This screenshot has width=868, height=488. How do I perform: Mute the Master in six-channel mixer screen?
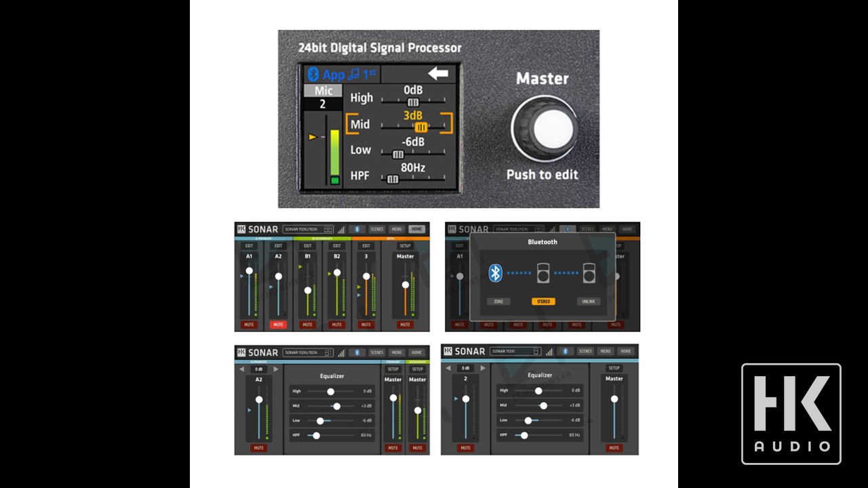point(405,325)
